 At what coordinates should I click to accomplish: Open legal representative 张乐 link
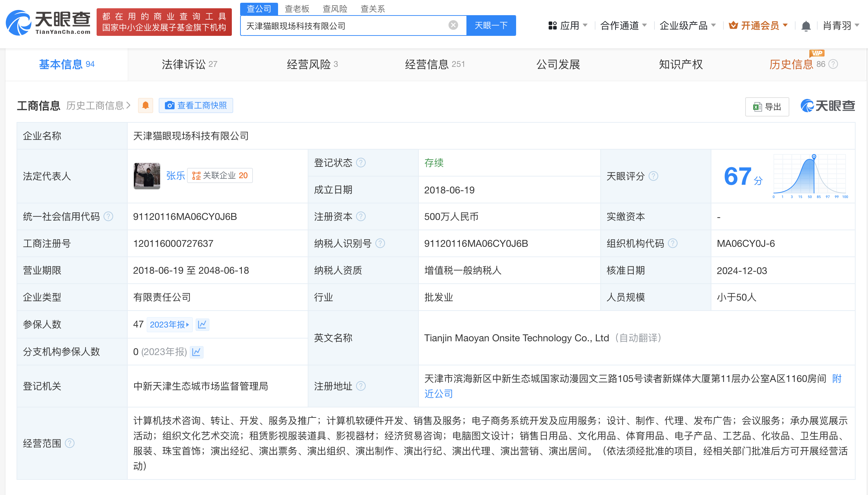click(175, 176)
